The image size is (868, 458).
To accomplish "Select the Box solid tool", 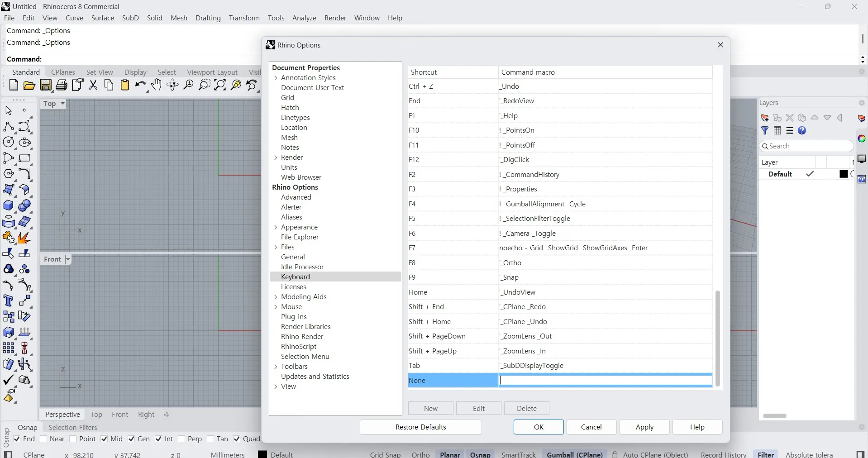I will (x=9, y=205).
